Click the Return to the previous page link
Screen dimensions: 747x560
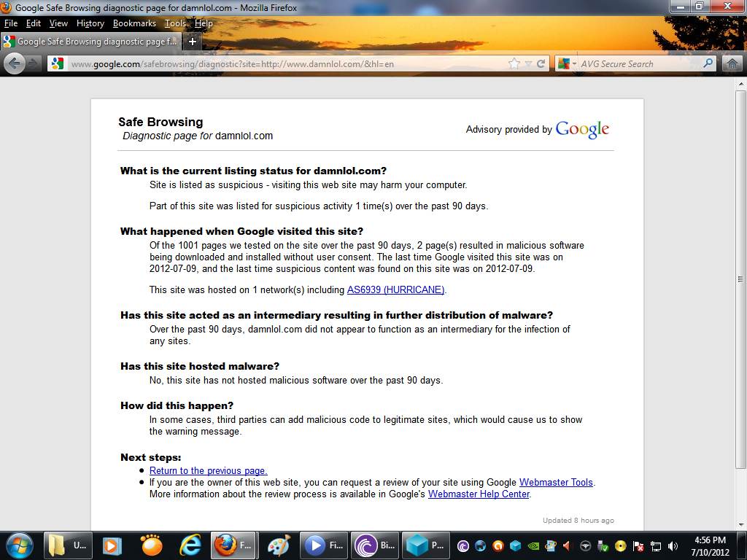(x=208, y=471)
